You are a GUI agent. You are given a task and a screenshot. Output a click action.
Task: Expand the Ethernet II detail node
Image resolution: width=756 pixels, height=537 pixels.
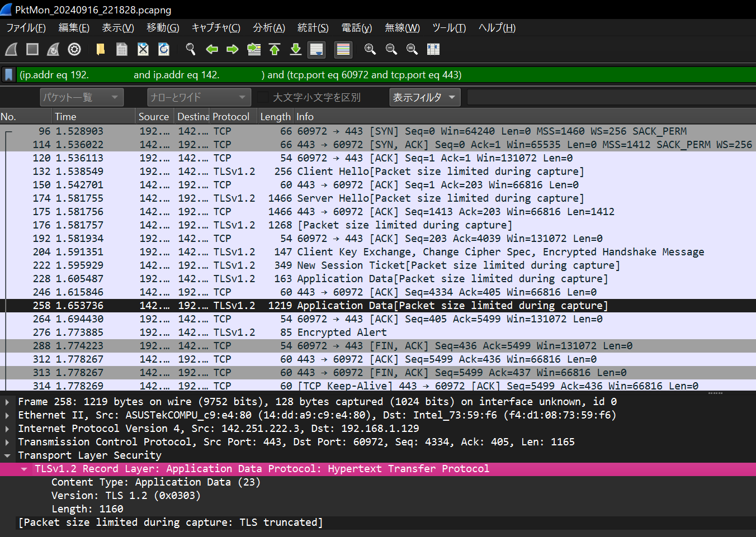click(7, 415)
